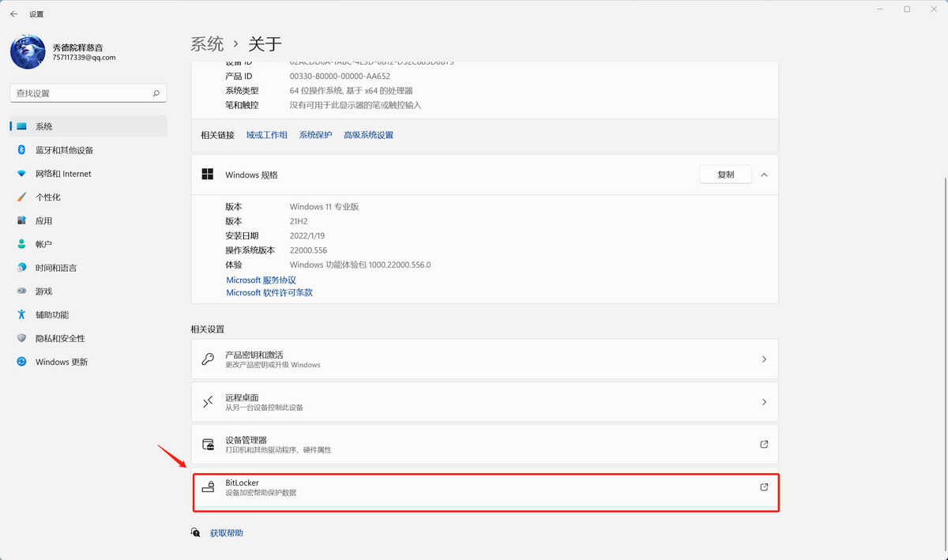948x560 pixels.
Task: Go to Windows 更新 section
Action: click(x=62, y=362)
